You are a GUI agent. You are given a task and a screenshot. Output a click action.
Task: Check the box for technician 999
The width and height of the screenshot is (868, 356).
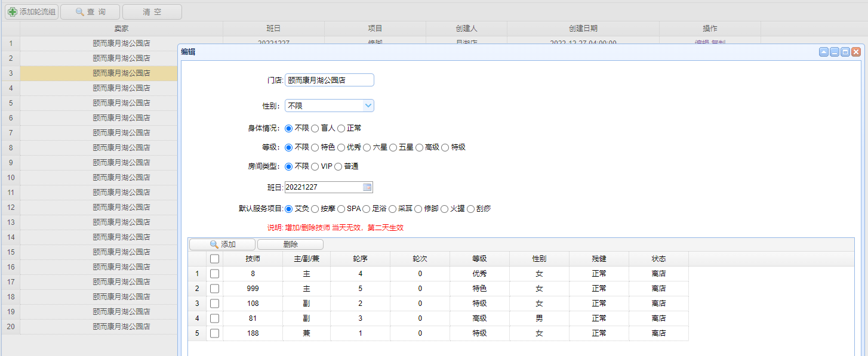[x=215, y=289]
